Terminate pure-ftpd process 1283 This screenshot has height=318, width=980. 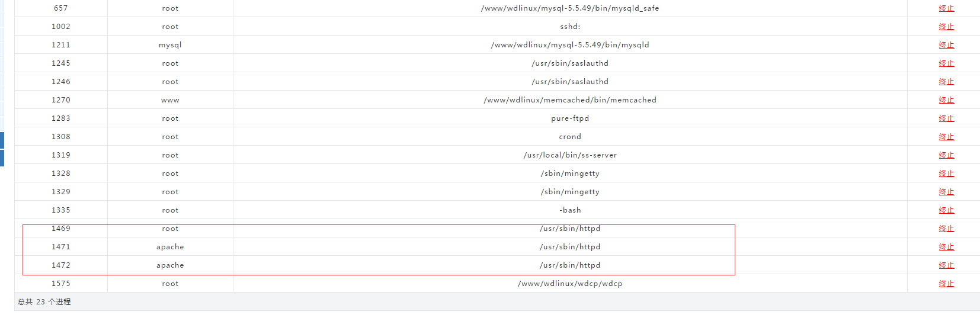click(946, 118)
